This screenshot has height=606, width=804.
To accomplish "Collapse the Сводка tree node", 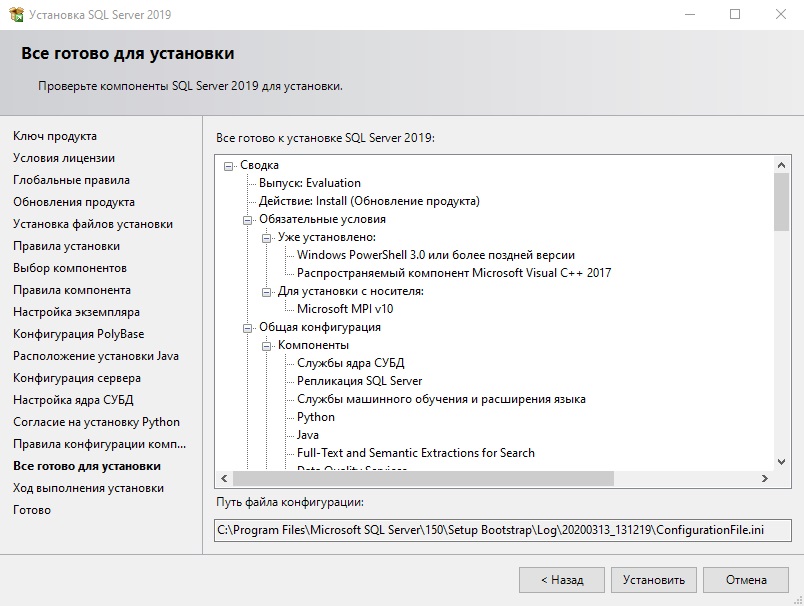I will tap(229, 166).
